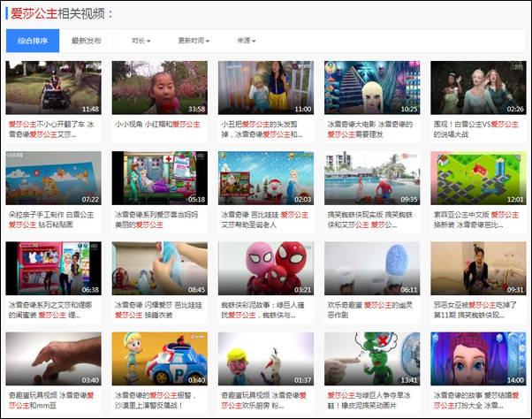532x419 pixels.
Task: Open title 冰雪奇缘大电影 爱莎公主需要理发
Action: pos(369,129)
